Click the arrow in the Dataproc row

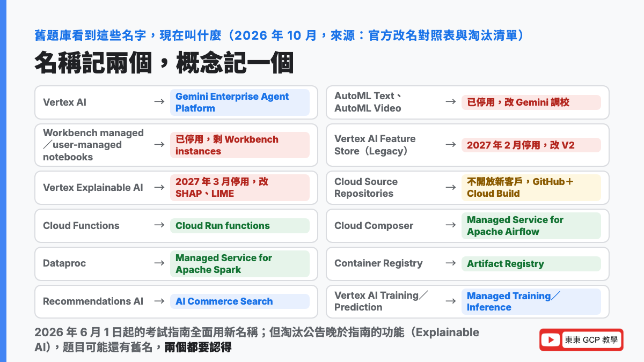tap(159, 263)
